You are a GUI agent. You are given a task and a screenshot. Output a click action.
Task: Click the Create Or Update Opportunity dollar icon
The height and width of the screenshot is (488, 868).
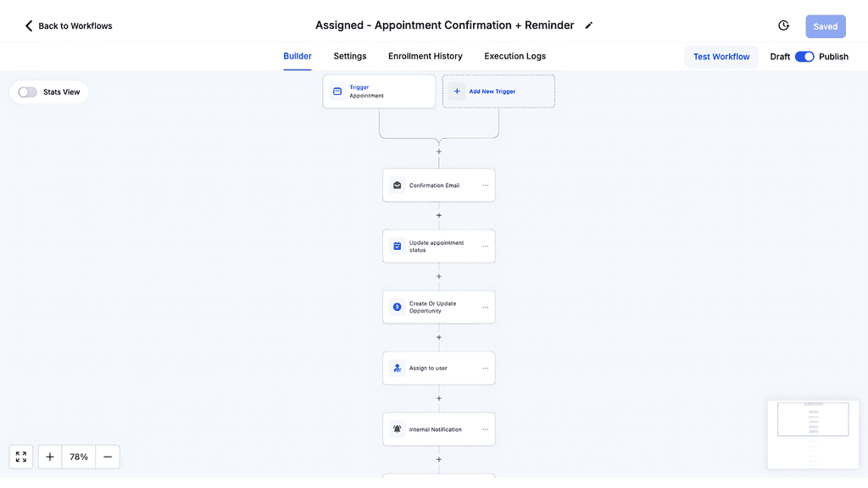[x=397, y=307]
